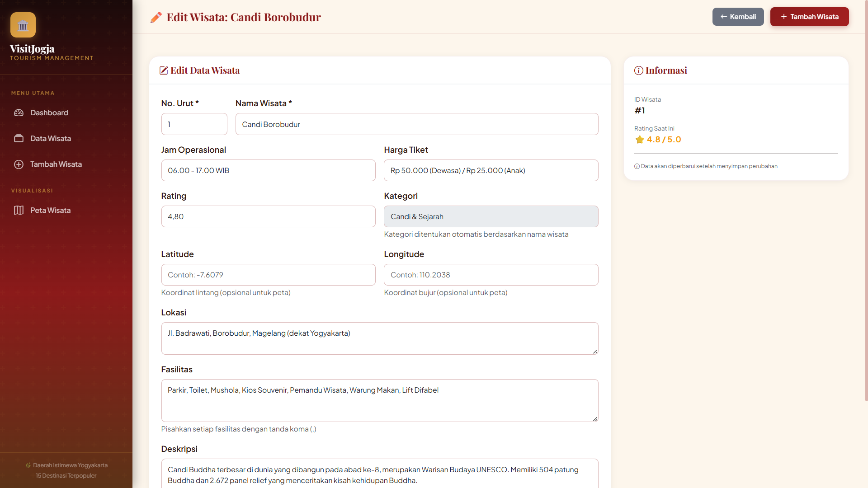Click the gold star rating icon
Viewport: 868px width, 488px height.
pyautogui.click(x=639, y=140)
